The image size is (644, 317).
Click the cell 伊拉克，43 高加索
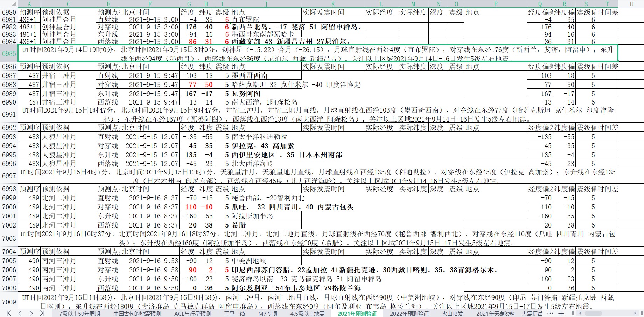[x=266, y=146]
